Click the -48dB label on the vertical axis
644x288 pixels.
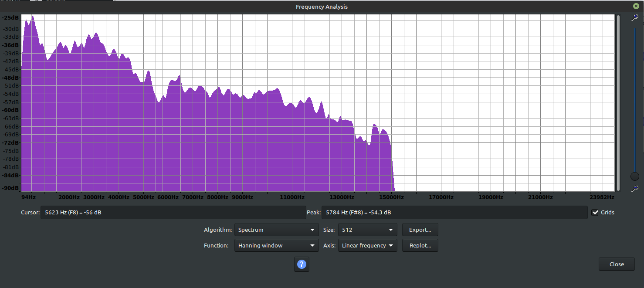coord(10,78)
